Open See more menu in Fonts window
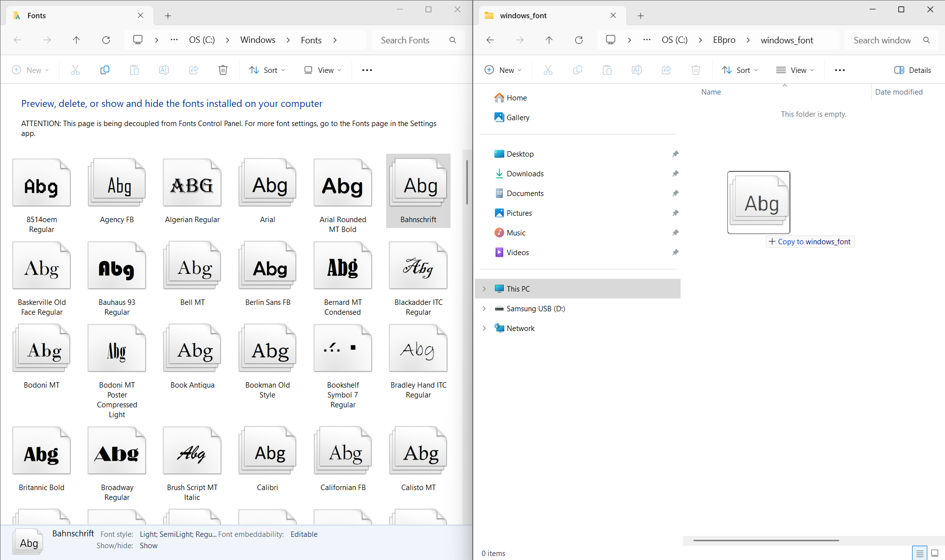The width and height of the screenshot is (945, 560). click(x=367, y=70)
